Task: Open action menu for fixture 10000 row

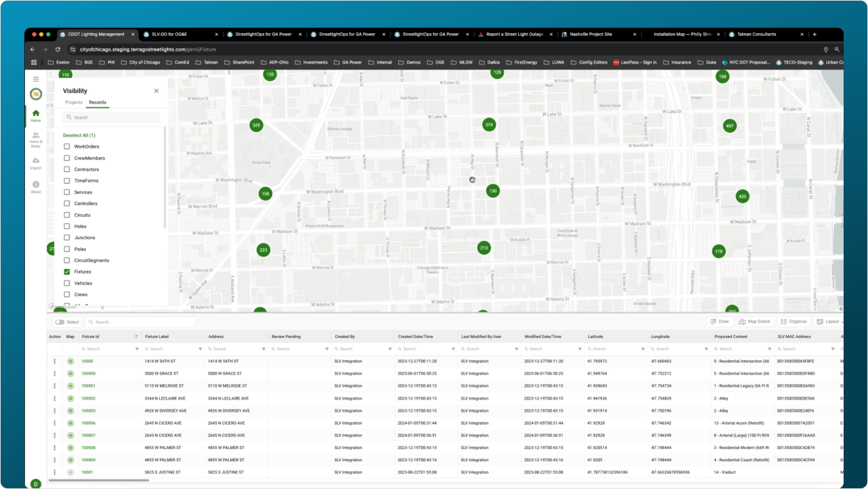Action: tap(55, 362)
